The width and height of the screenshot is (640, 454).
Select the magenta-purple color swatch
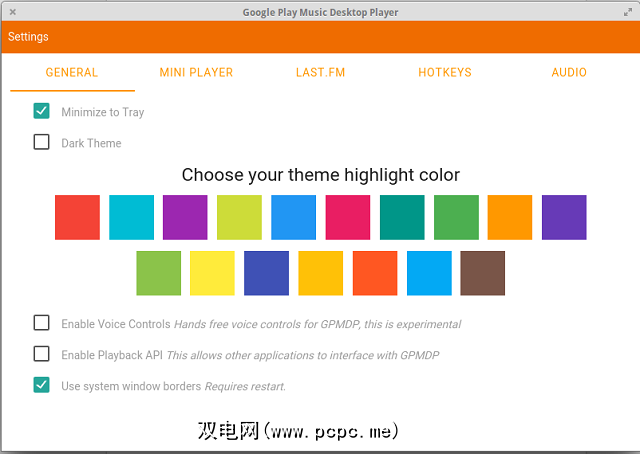185,217
